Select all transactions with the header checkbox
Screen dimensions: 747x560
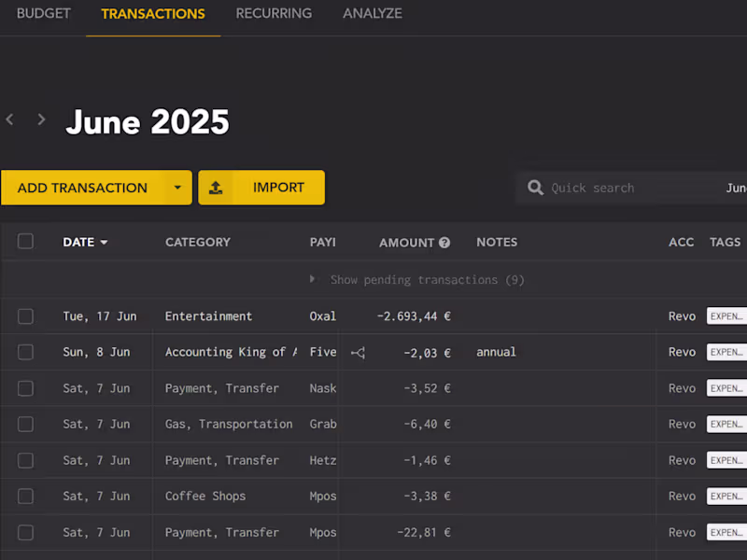[x=25, y=241]
